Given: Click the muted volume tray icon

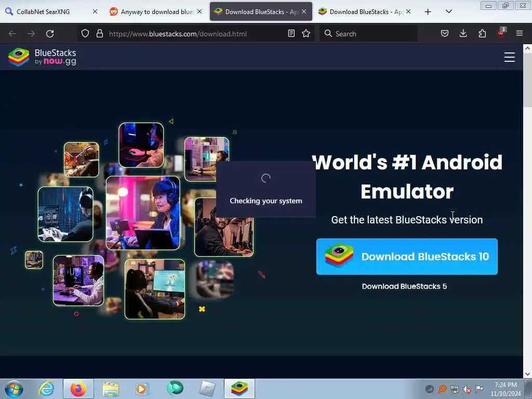Looking at the screenshot, I should point(467,389).
